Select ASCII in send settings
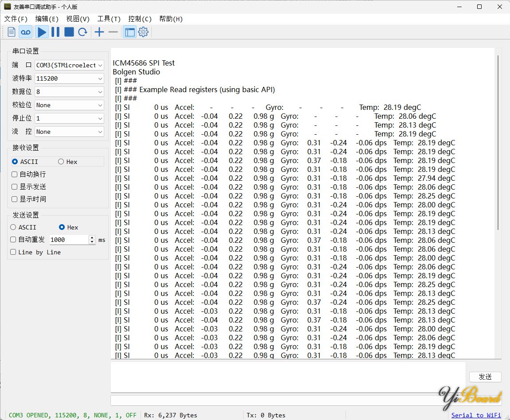This screenshot has width=510, height=420. (x=23, y=227)
